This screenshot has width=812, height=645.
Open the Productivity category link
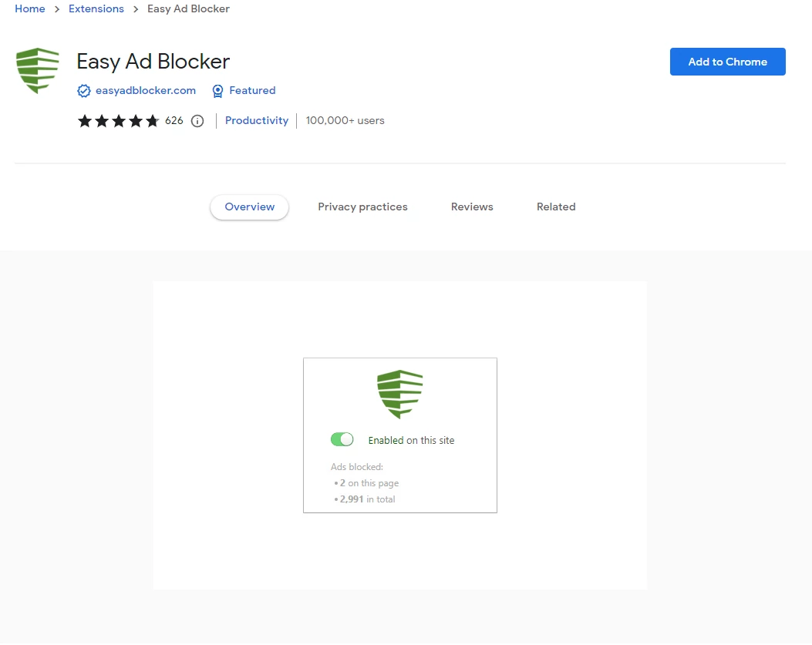point(257,121)
